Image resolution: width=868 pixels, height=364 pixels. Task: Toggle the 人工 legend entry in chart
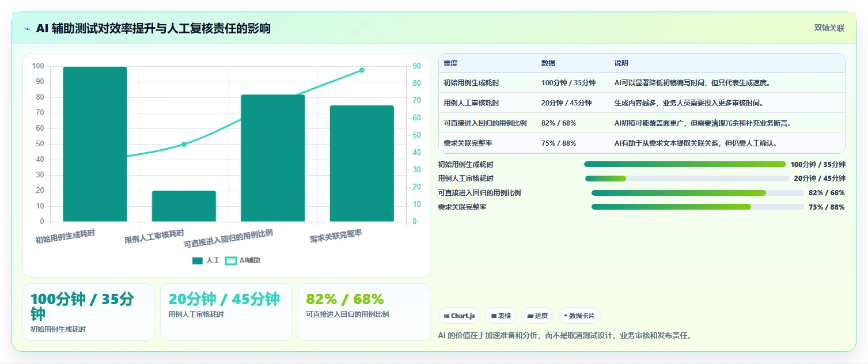tap(206, 260)
